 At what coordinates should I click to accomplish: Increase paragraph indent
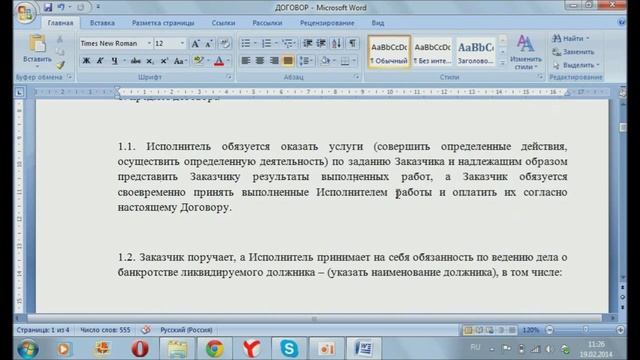point(322,43)
